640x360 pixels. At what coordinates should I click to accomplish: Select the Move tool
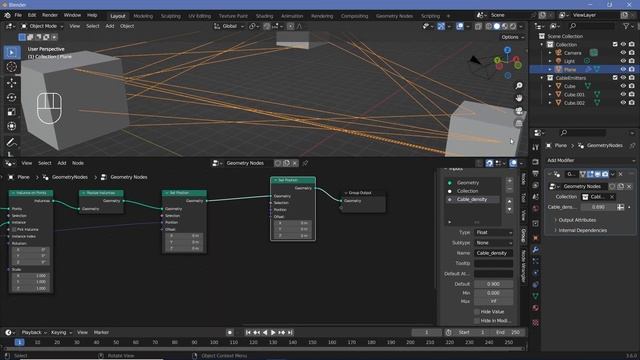[x=11, y=83]
